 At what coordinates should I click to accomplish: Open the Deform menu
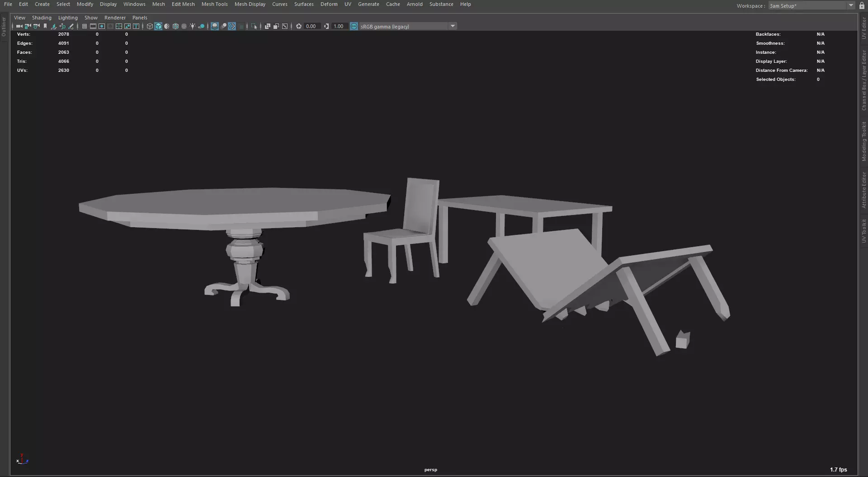[329, 4]
